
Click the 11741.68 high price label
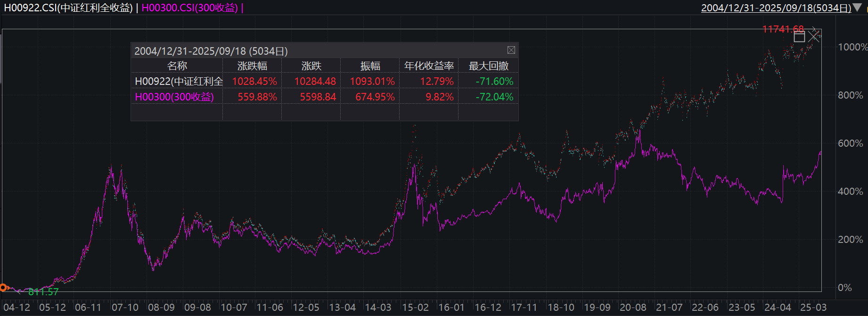[x=783, y=29]
